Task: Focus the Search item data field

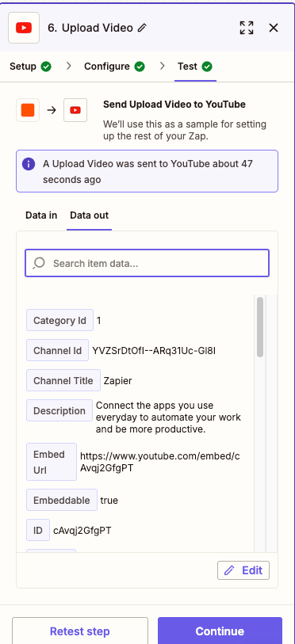Action: 147,263
